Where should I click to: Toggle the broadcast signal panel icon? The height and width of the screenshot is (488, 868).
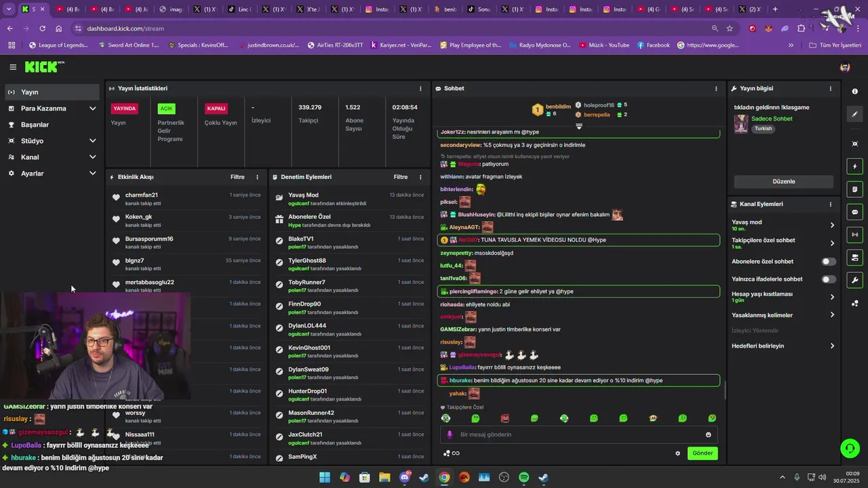(854, 235)
